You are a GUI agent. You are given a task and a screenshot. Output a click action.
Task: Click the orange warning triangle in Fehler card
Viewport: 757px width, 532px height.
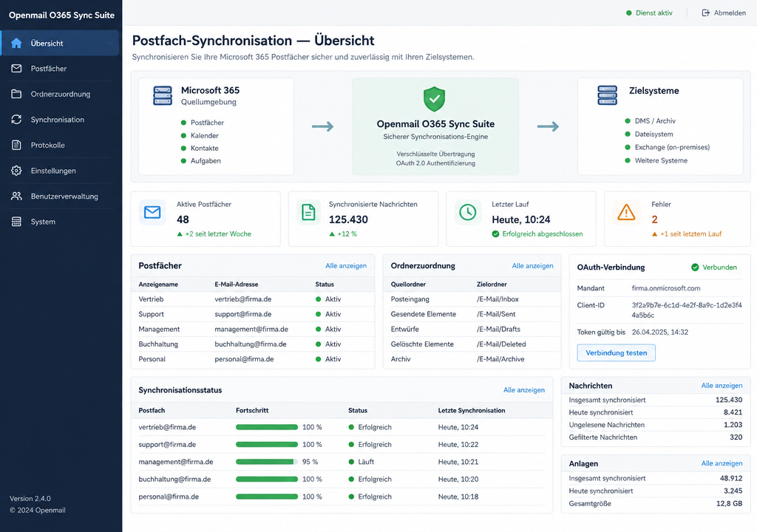(x=626, y=212)
